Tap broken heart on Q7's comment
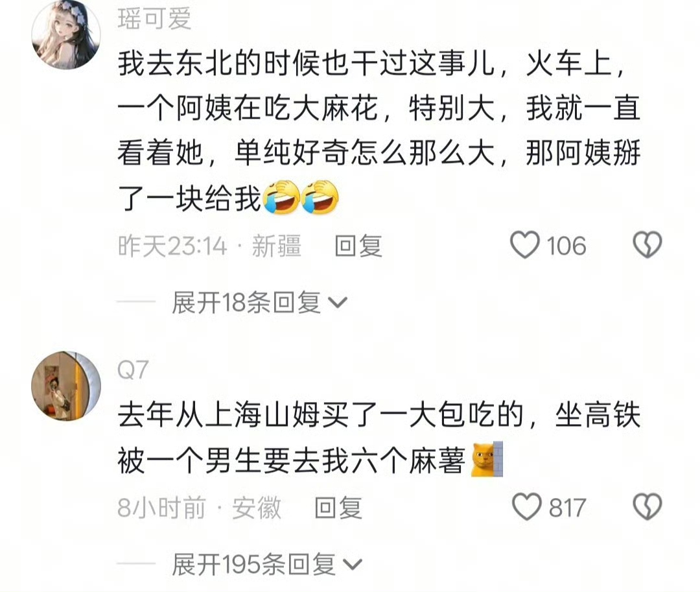This screenshot has width=700, height=592. pyautogui.click(x=647, y=506)
